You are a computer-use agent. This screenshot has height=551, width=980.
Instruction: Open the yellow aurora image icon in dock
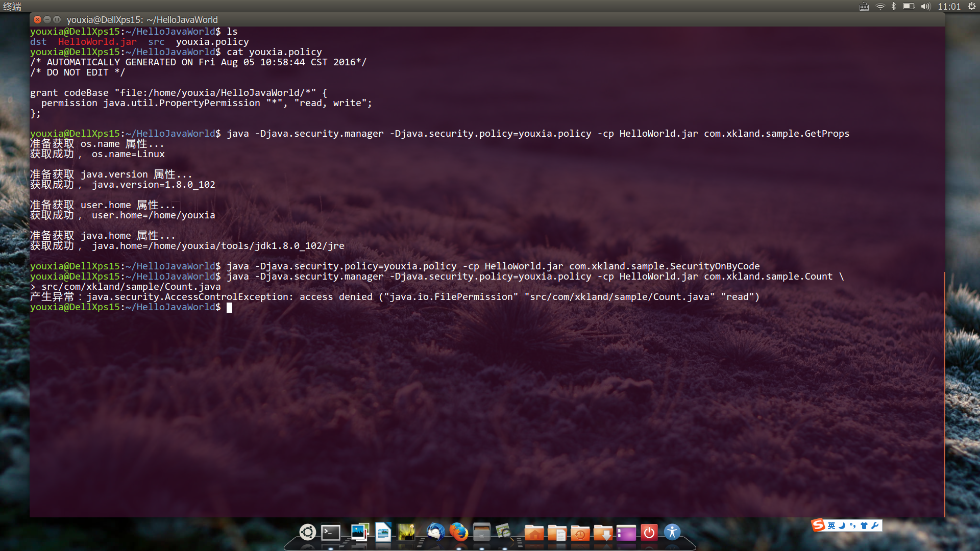pyautogui.click(x=406, y=532)
